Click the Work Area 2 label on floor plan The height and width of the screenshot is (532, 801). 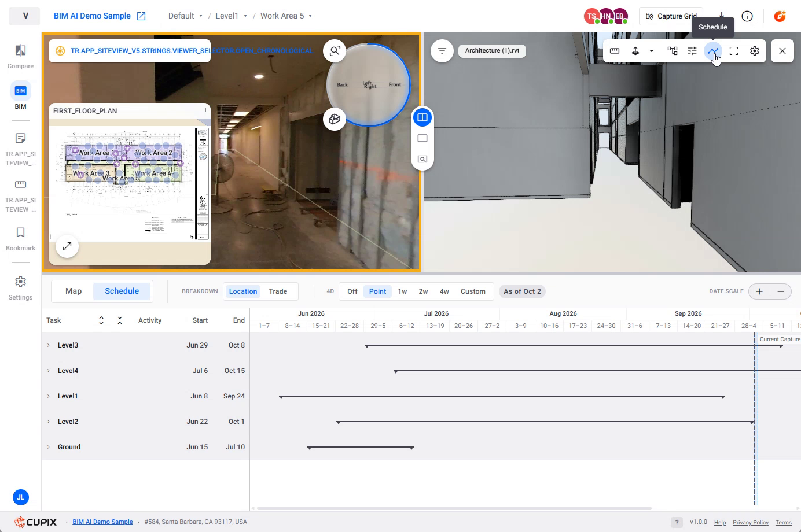[153, 153]
